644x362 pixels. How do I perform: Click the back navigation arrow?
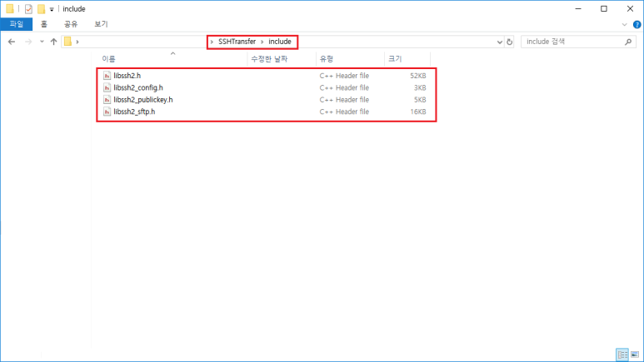click(x=12, y=42)
